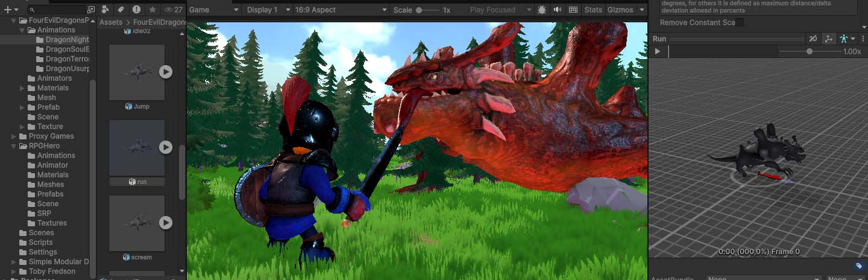Click the search by label tag icon

tap(121, 10)
